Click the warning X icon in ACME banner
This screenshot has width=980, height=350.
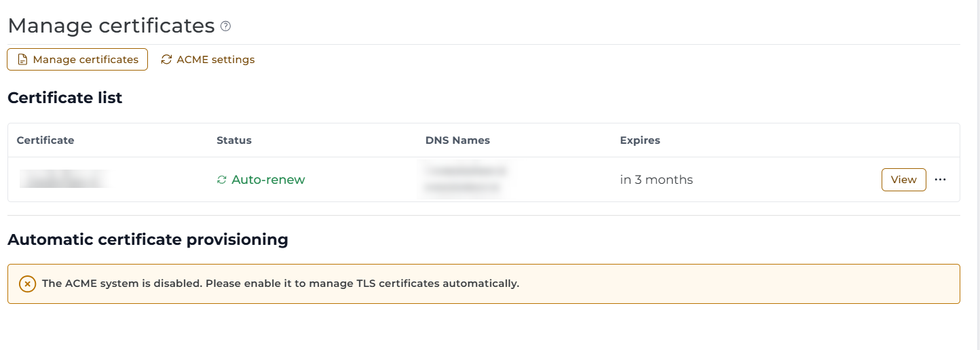(27, 284)
